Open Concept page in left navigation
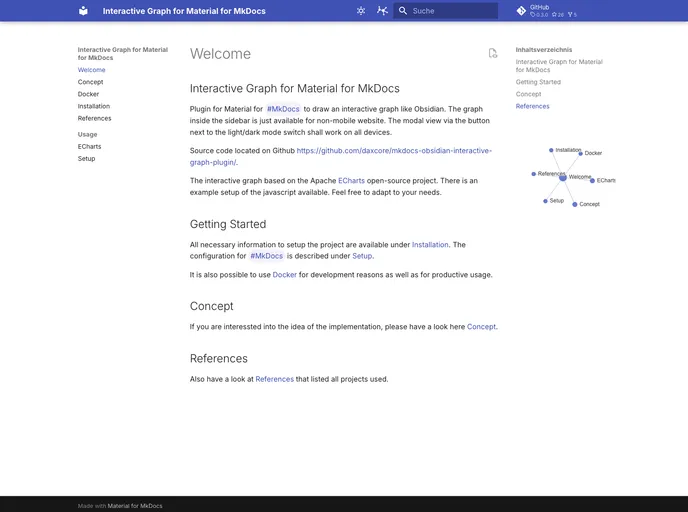Image resolution: width=688 pixels, height=512 pixels. [90, 82]
